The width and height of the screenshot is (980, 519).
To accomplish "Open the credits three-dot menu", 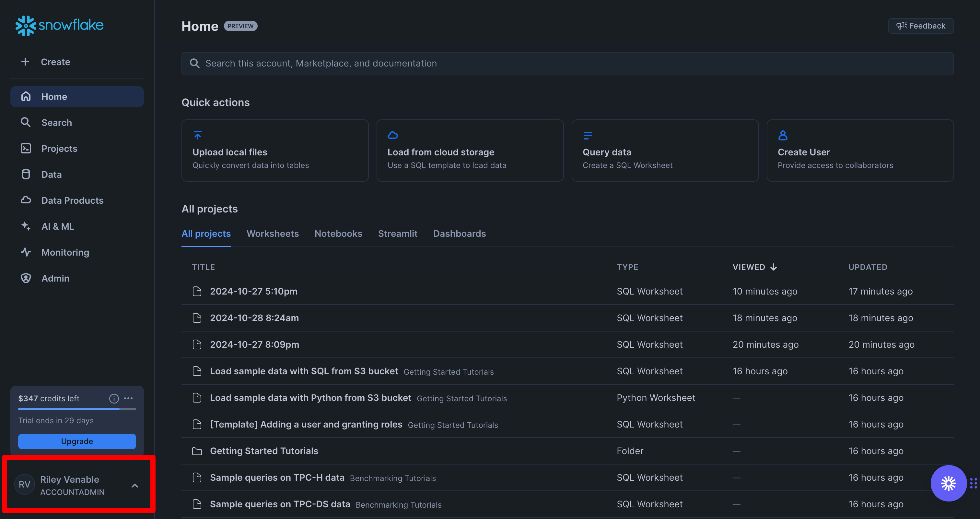I will tap(129, 398).
